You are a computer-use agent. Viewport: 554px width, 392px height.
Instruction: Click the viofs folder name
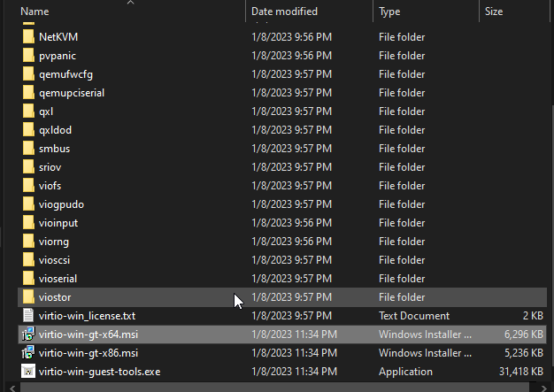pyautogui.click(x=50, y=186)
